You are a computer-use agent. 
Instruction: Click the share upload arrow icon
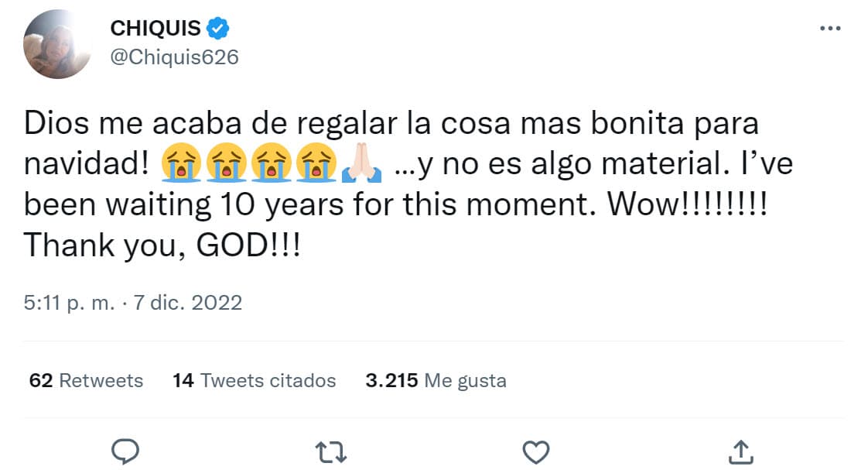[x=740, y=450]
